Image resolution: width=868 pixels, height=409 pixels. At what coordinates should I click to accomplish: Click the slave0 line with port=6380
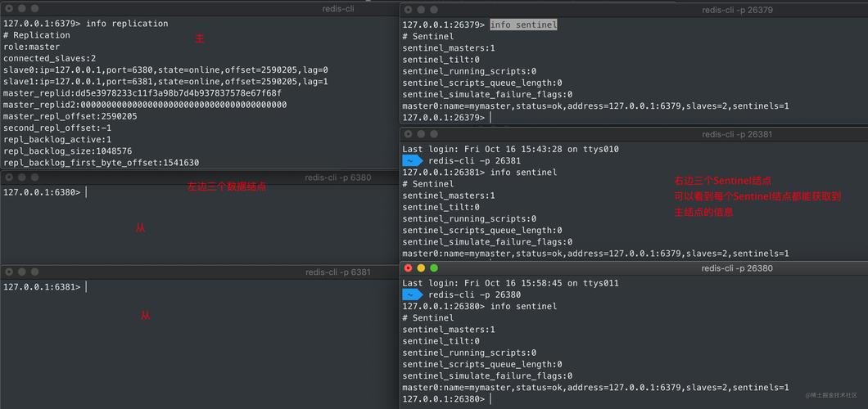(165, 70)
